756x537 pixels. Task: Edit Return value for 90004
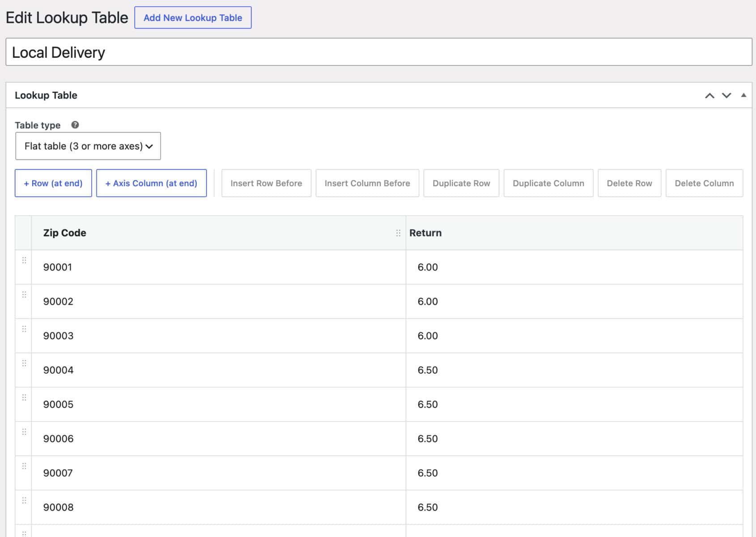pyautogui.click(x=574, y=370)
